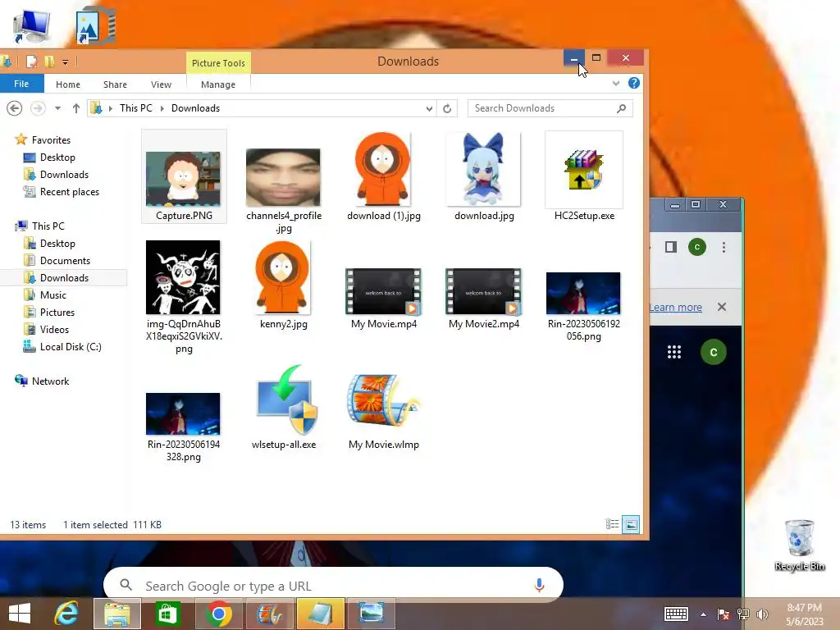The image size is (840, 630).
Task: Open Pictures under This PC
Action: click(x=57, y=313)
